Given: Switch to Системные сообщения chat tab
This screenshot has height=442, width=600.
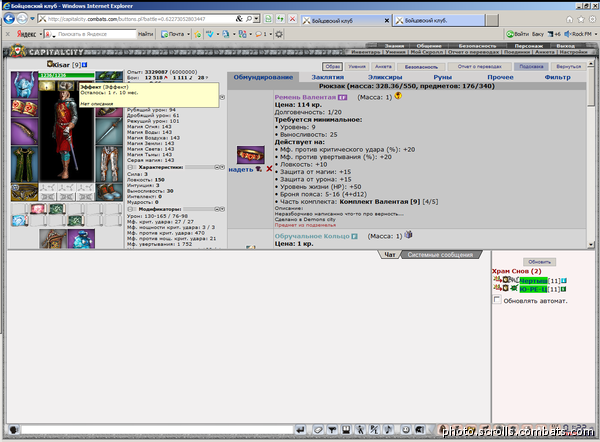Looking at the screenshot, I should (440, 254).
